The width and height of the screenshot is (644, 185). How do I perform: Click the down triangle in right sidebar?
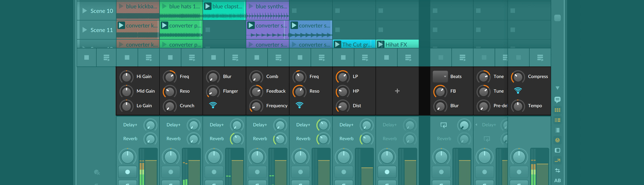point(558,88)
